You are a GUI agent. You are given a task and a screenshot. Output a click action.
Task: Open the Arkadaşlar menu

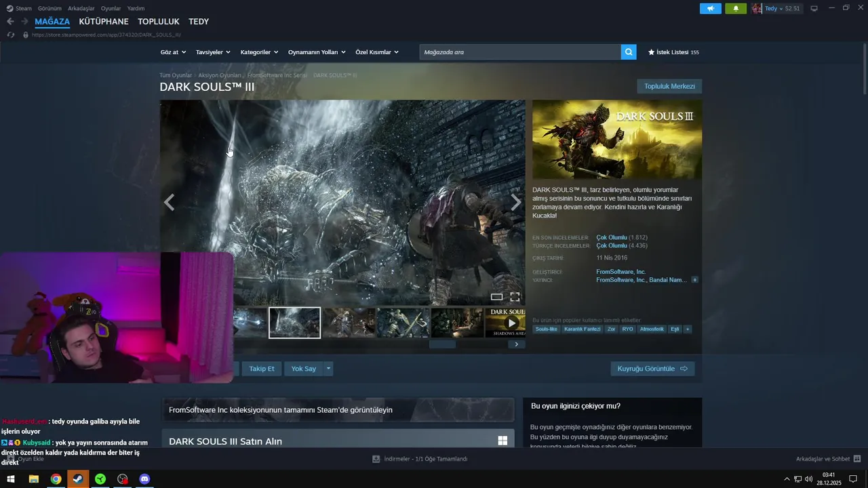[x=81, y=8]
